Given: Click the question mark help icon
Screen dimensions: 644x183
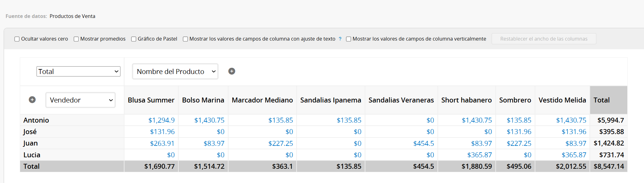Looking at the screenshot, I should click(340, 39).
